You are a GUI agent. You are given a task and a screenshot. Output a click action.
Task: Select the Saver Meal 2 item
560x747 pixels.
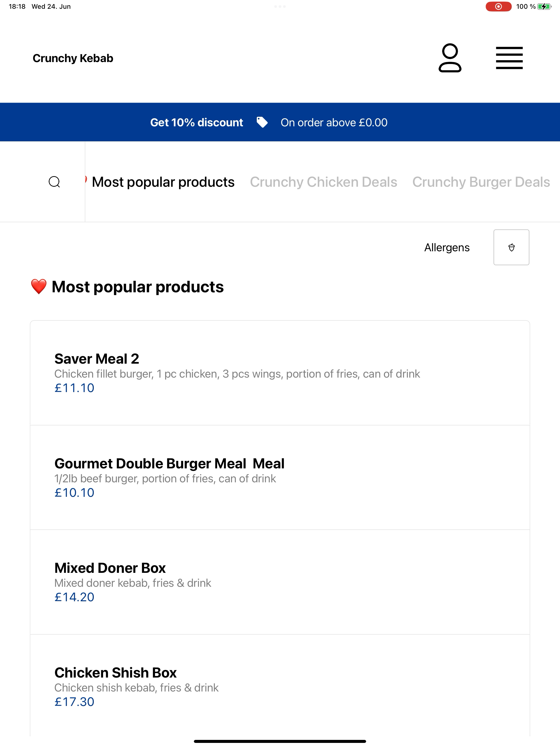(280, 373)
